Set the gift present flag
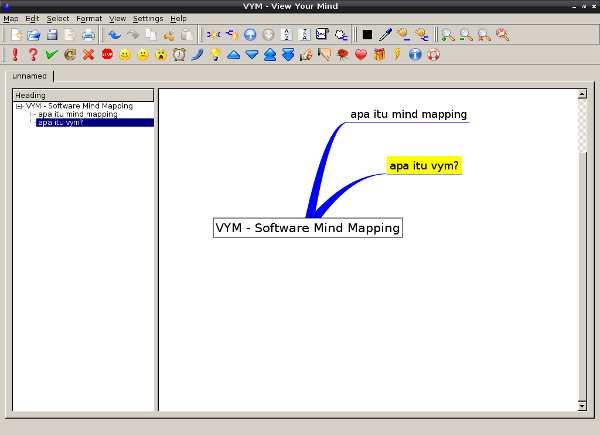The image size is (600, 435). (379, 55)
